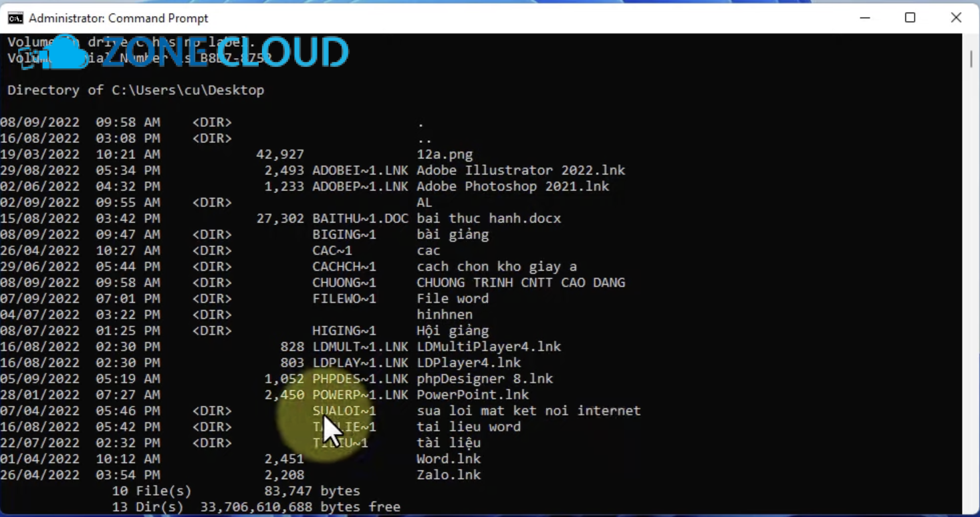The width and height of the screenshot is (980, 517).
Task: Click the Adobe Illustrator 2022.lnk entry
Action: click(x=521, y=170)
